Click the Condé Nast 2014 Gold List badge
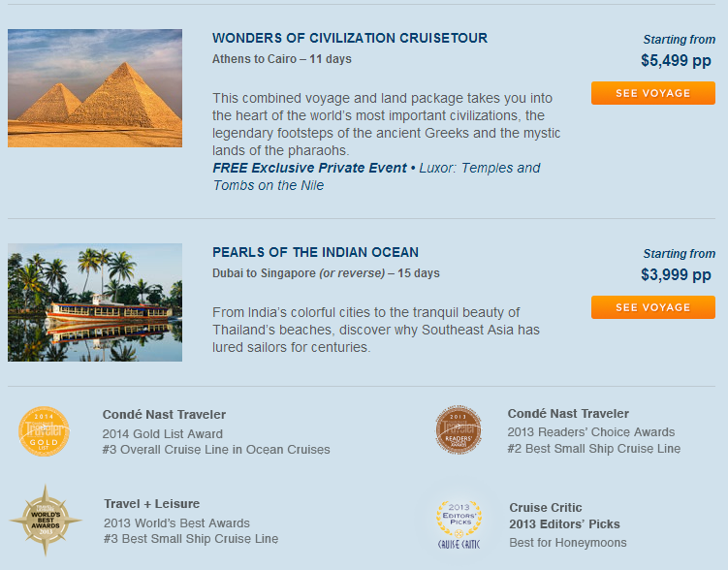This screenshot has width=728, height=570. pyautogui.click(x=44, y=431)
